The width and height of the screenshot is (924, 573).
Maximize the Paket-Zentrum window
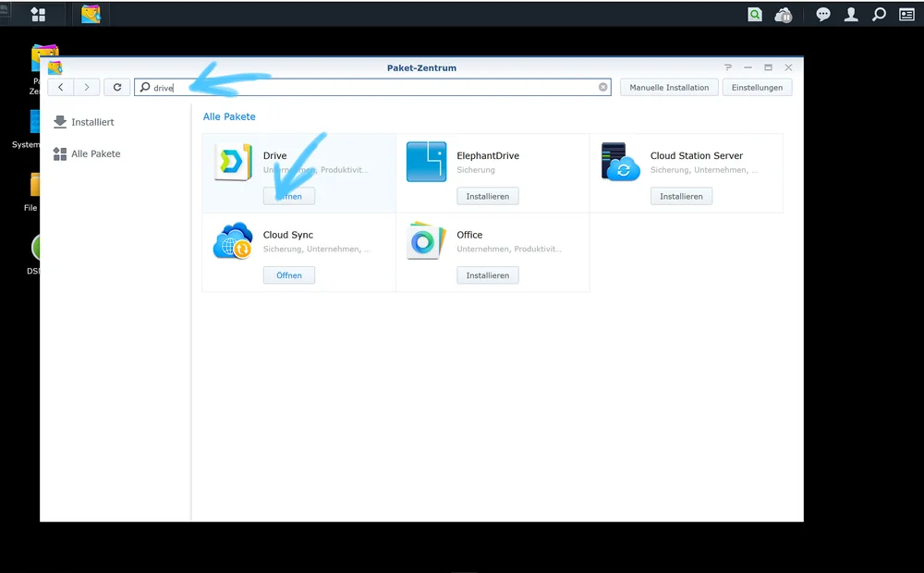[768, 67]
